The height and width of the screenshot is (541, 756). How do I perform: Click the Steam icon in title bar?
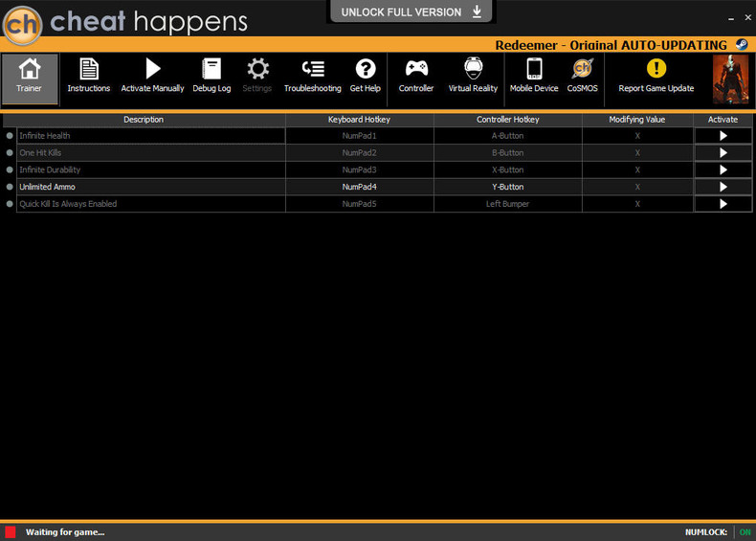click(x=742, y=45)
